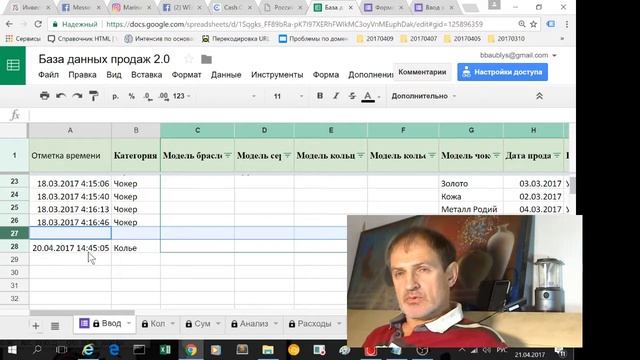Click the Google Sheets home icon

point(13,65)
